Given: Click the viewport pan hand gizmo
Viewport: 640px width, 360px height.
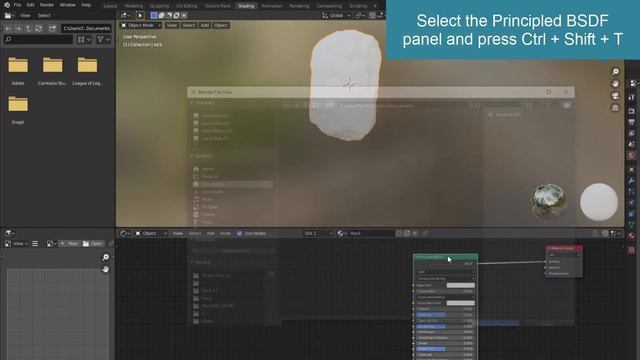Looking at the screenshot, I should (615, 84).
